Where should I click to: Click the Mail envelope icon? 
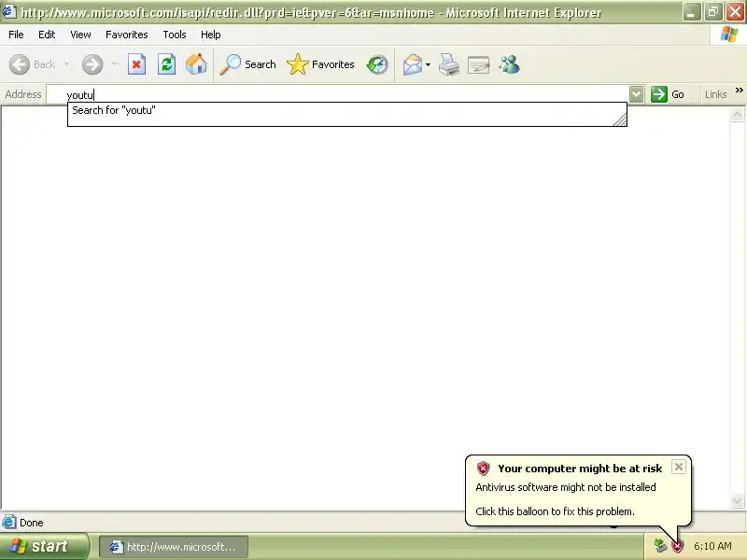412,64
